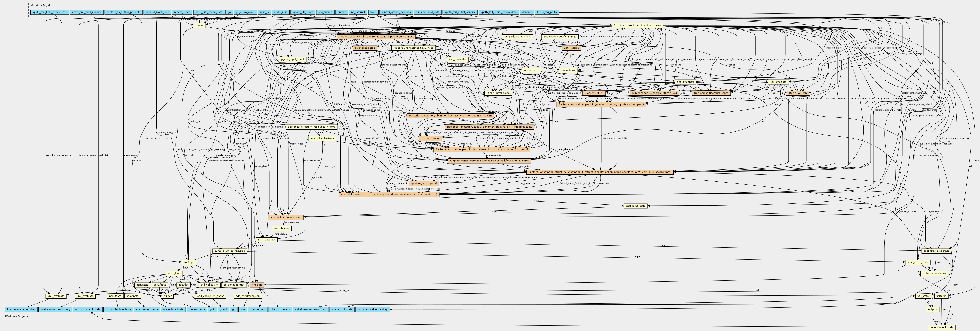Viewport: 980px width, 331px height.
Task: Click the supplemental_data input node
Action: pyautogui.click(x=428, y=12)
